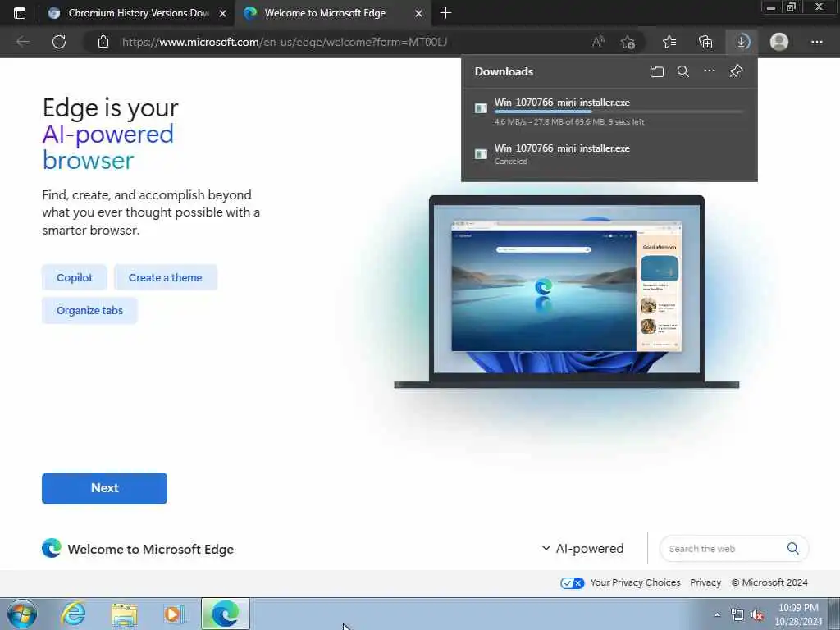
Task: Click the download progress bar
Action: (619, 112)
